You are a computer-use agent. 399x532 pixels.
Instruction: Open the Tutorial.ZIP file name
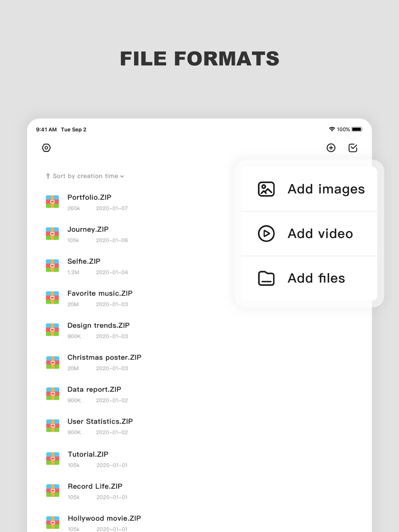[88, 454]
